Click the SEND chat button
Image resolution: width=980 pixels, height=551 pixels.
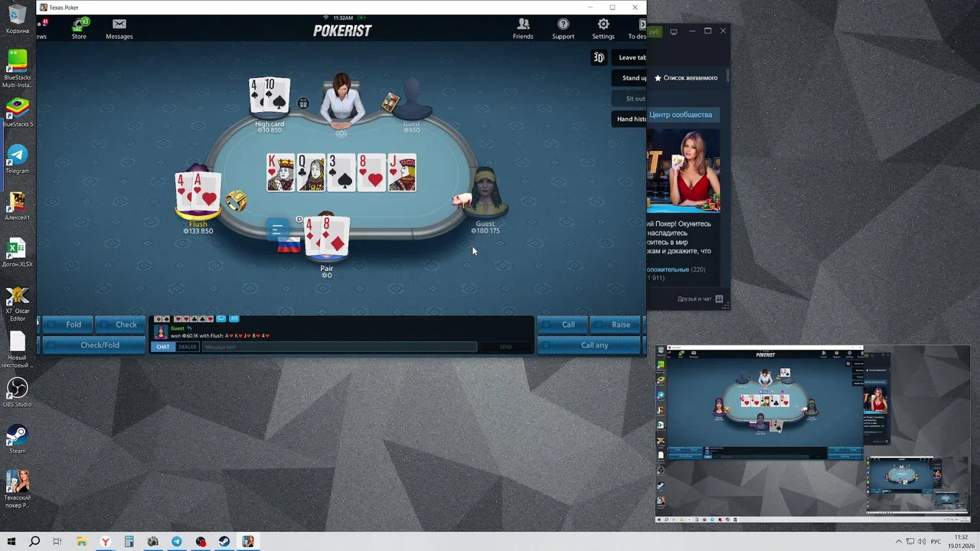[x=506, y=347]
